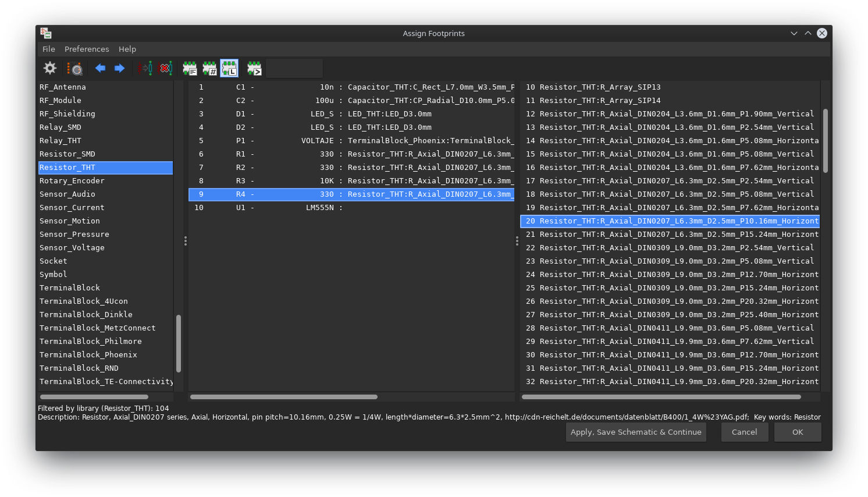
Task: Select the RF_Module library
Action: 105,100
